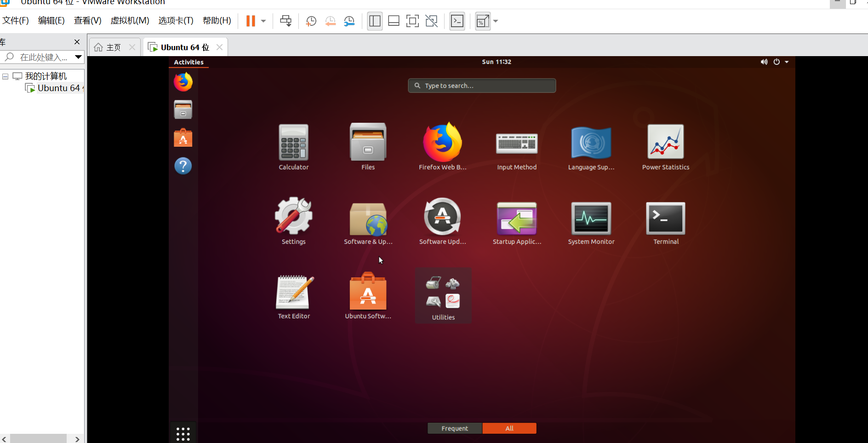Pause the virtual machine
This screenshot has height=443, width=868.
tap(251, 21)
